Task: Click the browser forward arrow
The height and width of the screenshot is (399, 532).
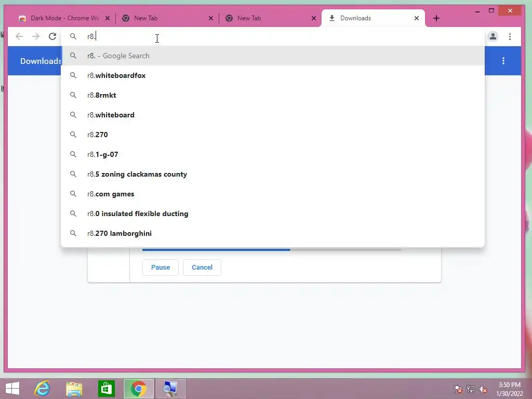Action: tap(36, 36)
